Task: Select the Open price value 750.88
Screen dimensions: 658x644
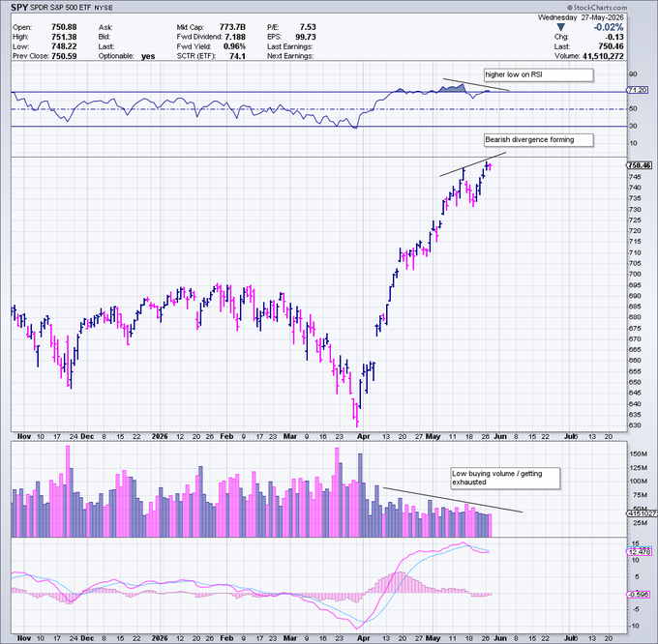Action: point(64,27)
